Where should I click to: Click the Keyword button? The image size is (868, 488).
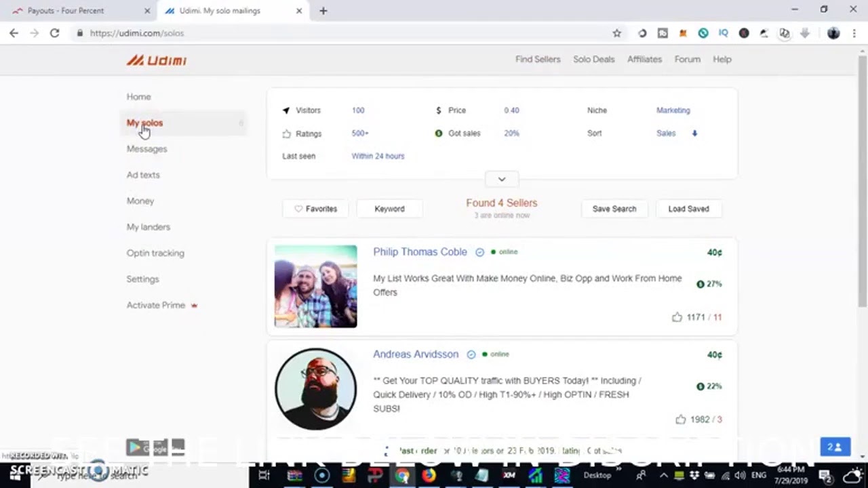pyautogui.click(x=389, y=209)
